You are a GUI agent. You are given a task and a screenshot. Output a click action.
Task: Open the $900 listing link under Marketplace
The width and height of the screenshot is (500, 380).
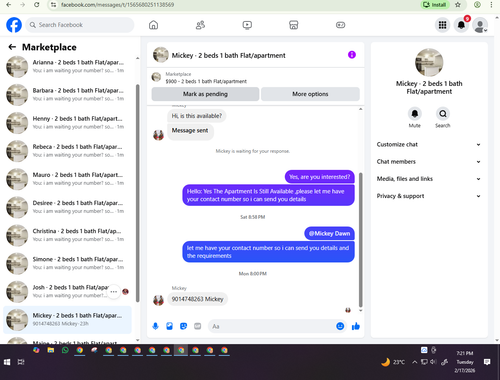pos(206,81)
